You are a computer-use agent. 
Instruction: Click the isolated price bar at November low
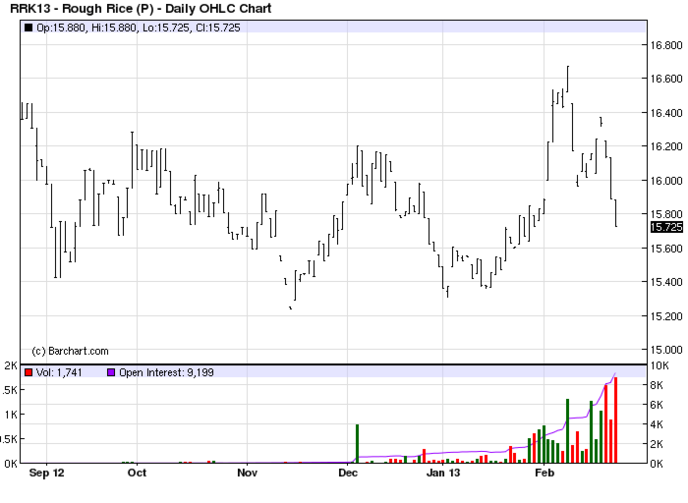point(290,308)
